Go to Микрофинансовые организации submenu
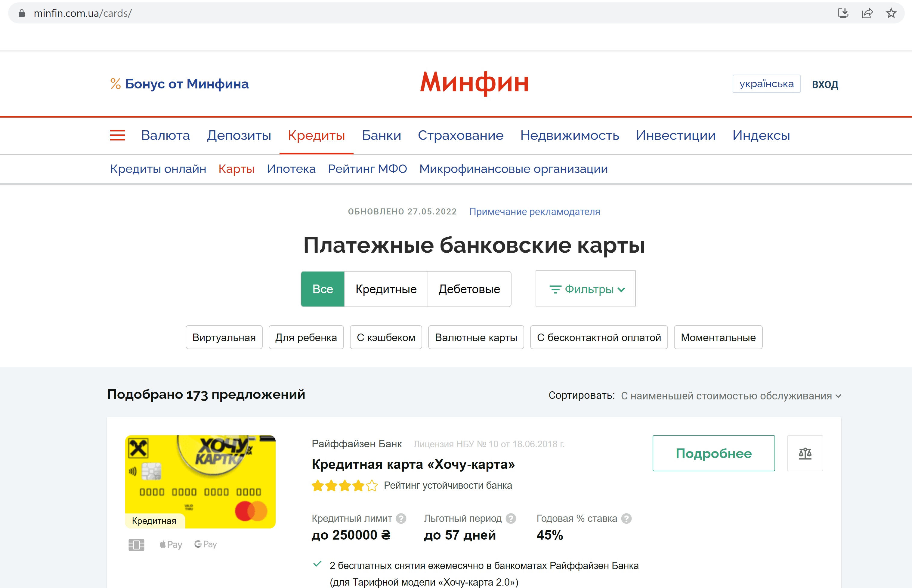The height and width of the screenshot is (588, 912). pos(513,169)
